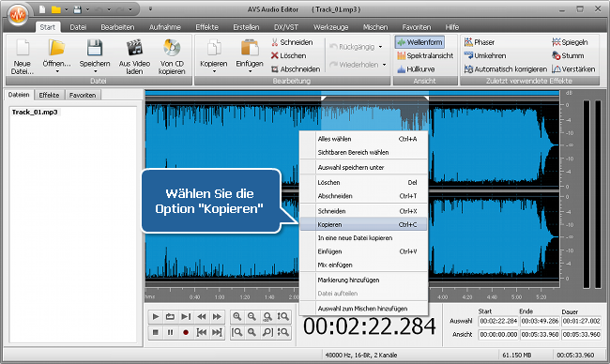Viewport: 610px width, 364px height.
Task: Click the play-to-end button
Action: click(x=186, y=316)
